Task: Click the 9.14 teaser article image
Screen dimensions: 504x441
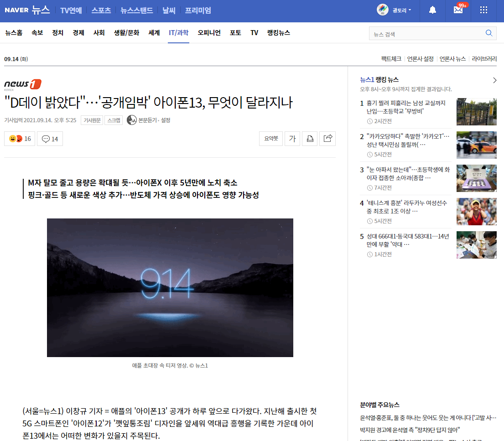Action: coord(170,288)
